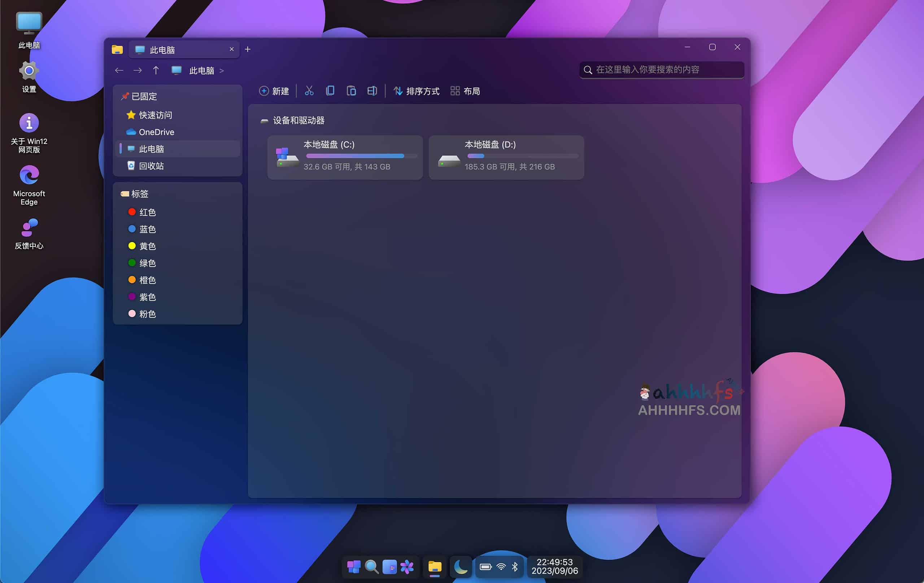The height and width of the screenshot is (583, 924).
Task: Toggle dark mode with the moon taskbar icon
Action: click(461, 566)
